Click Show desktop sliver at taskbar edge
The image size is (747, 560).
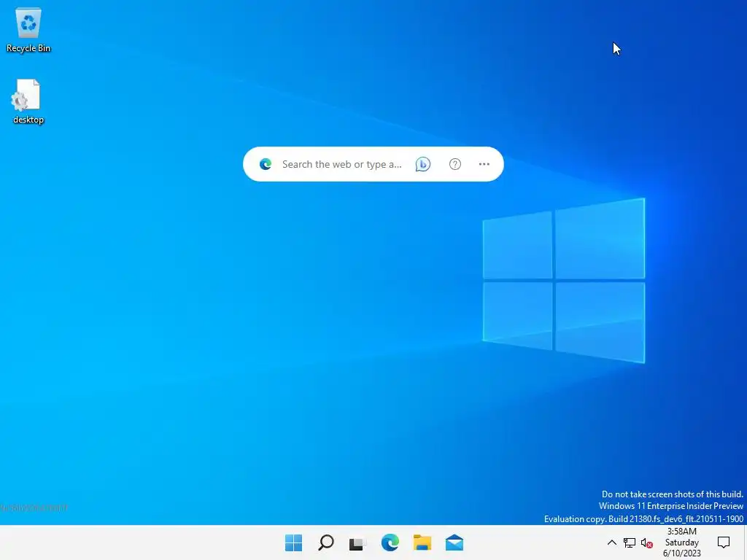[x=745, y=542]
